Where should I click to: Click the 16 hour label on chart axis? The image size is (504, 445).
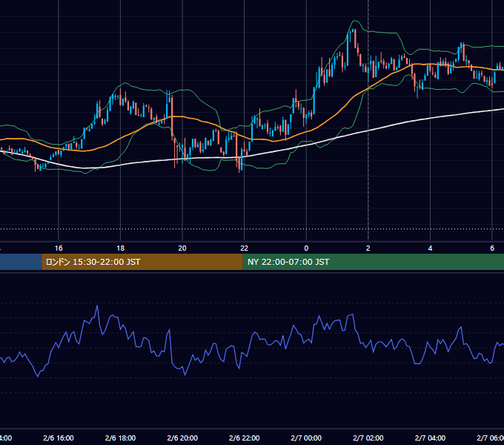(x=59, y=248)
